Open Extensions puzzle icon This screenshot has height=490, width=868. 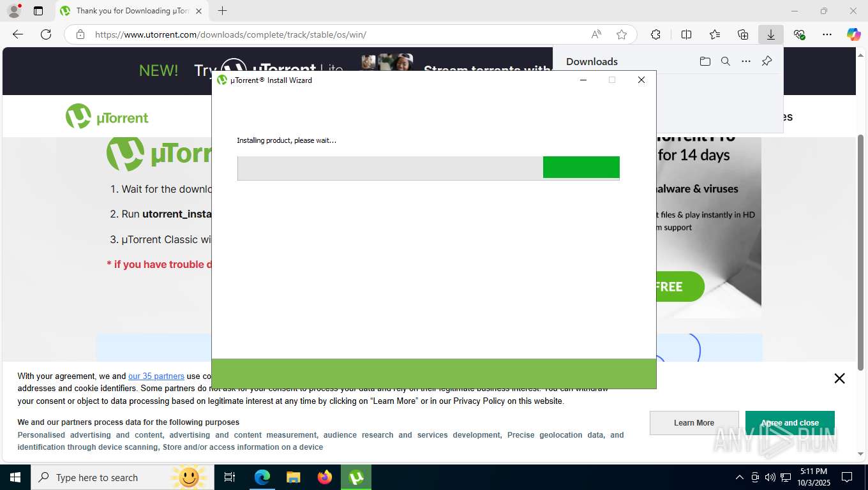(x=655, y=34)
